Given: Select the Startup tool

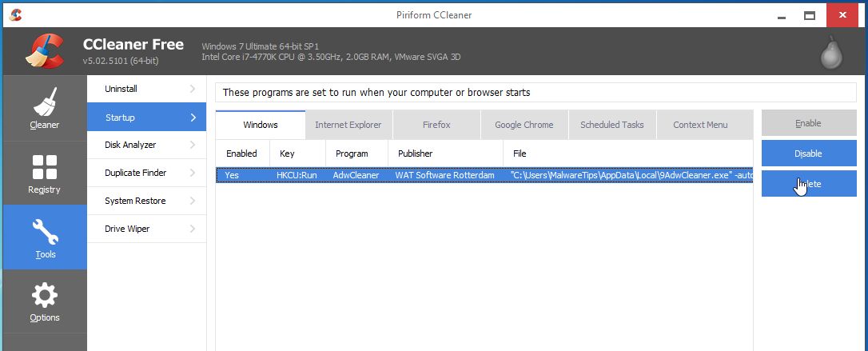Looking at the screenshot, I should click(x=147, y=118).
